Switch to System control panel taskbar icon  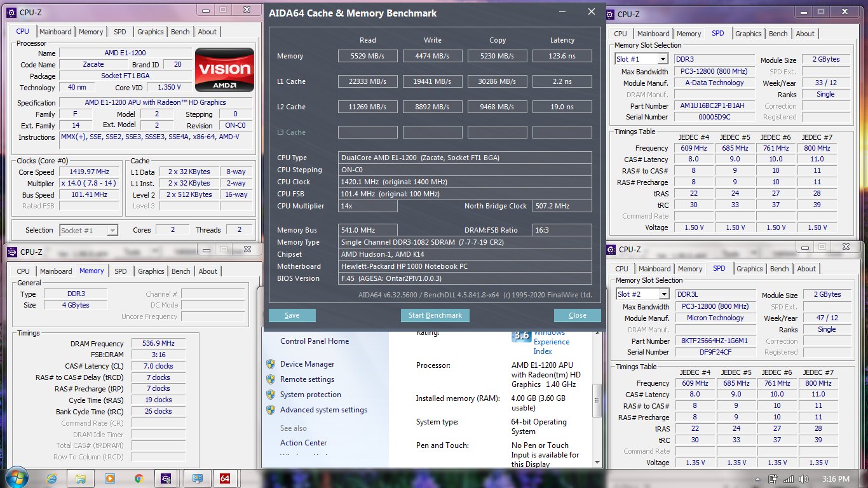click(x=197, y=478)
